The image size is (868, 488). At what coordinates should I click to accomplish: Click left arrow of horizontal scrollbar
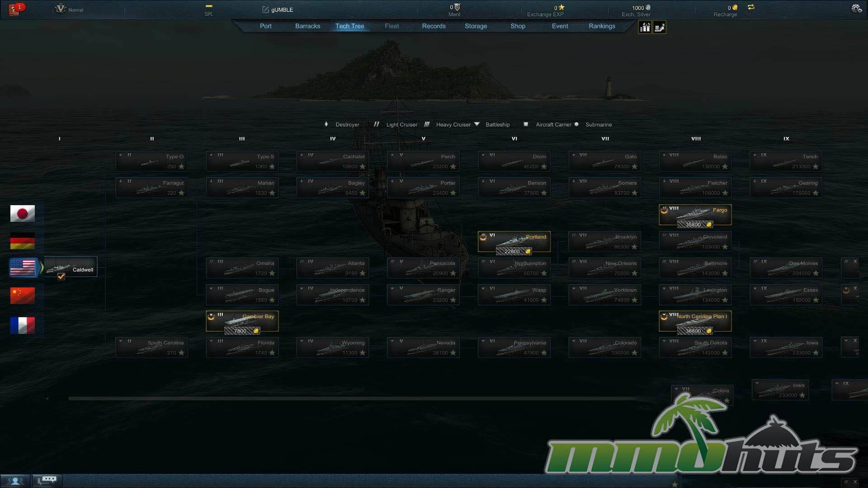coord(47,399)
